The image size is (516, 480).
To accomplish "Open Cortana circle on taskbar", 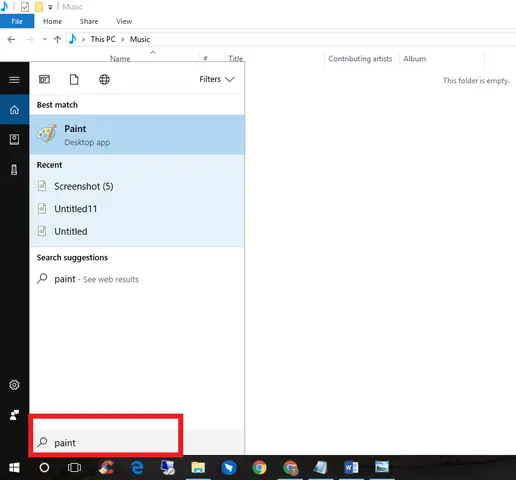I will (44, 468).
